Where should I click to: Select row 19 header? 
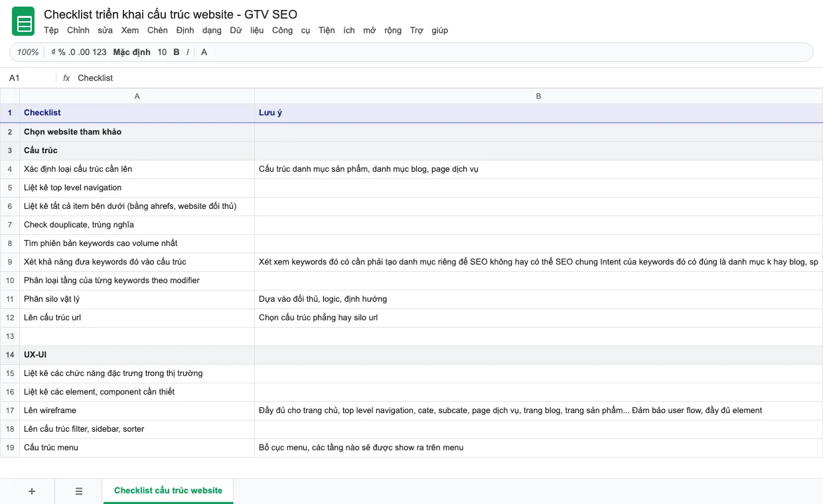click(x=10, y=448)
